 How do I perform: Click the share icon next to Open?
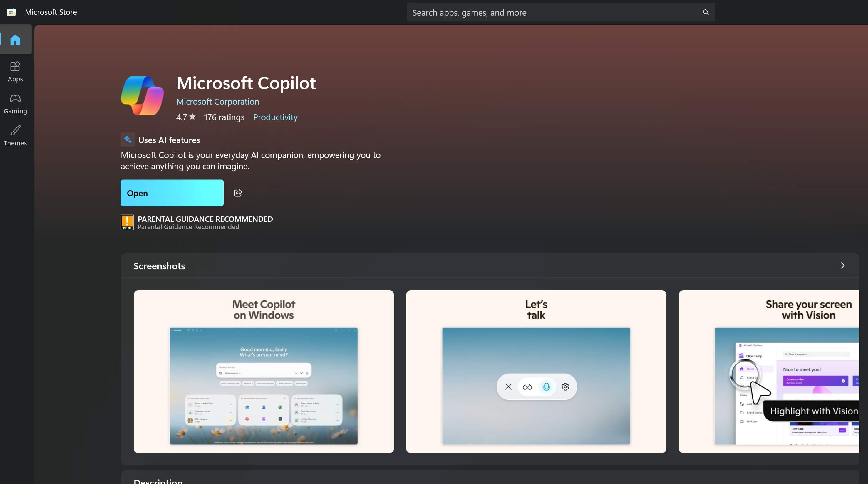[x=238, y=193]
